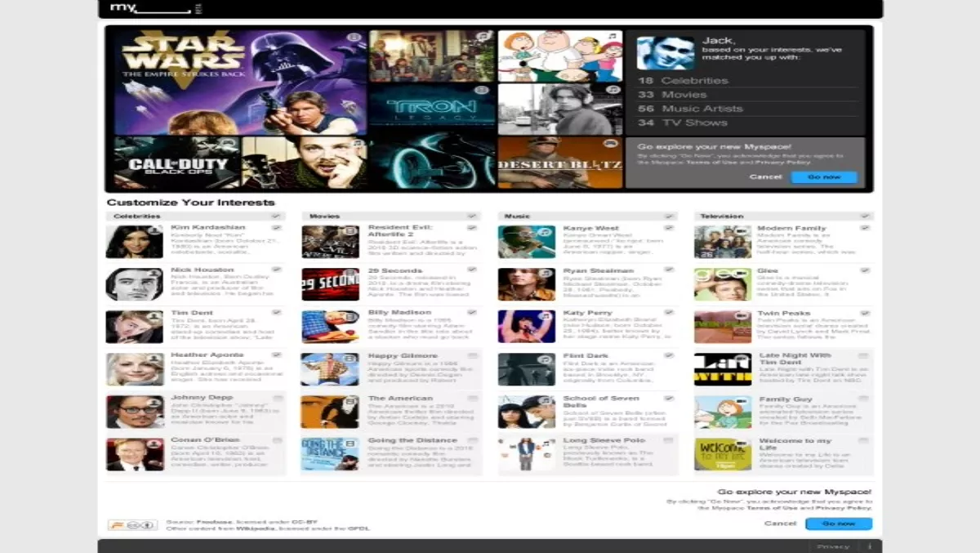Click the 34 TV Shows match count
The width and height of the screenshot is (980, 553).
682,123
